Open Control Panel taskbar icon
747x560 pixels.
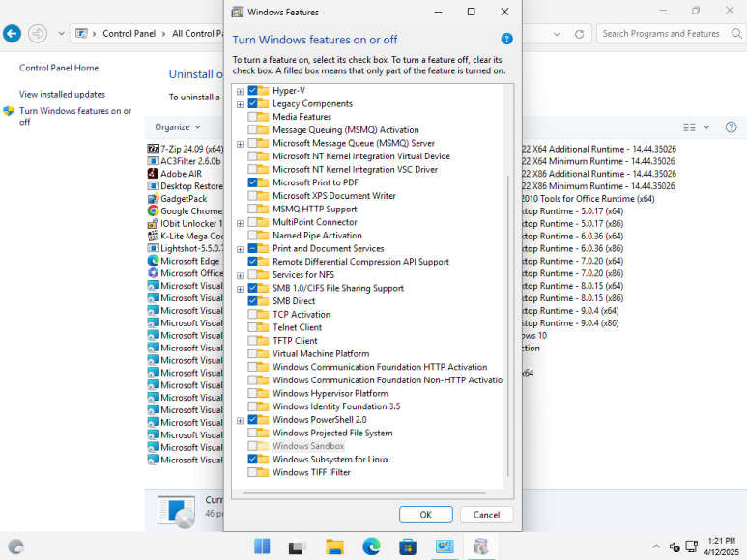point(445,546)
